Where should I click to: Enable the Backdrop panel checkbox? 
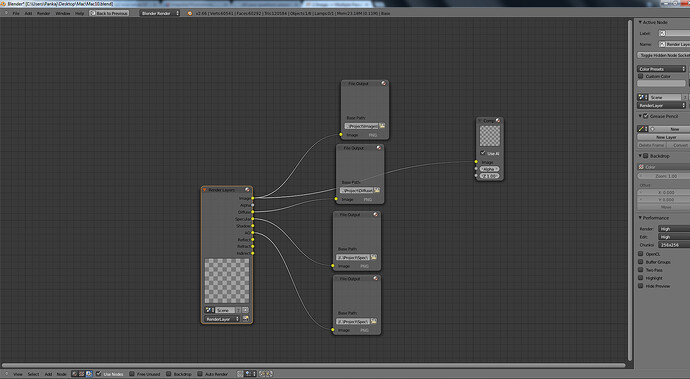pos(646,156)
